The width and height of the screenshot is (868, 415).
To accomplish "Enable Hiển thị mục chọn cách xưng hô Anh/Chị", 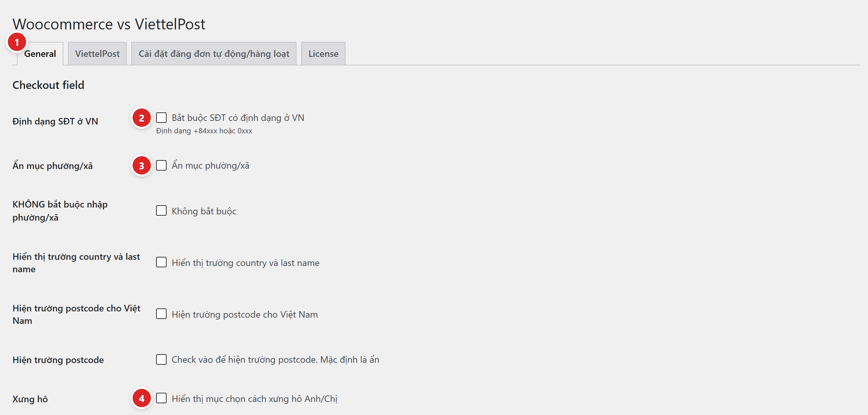I will (x=161, y=398).
